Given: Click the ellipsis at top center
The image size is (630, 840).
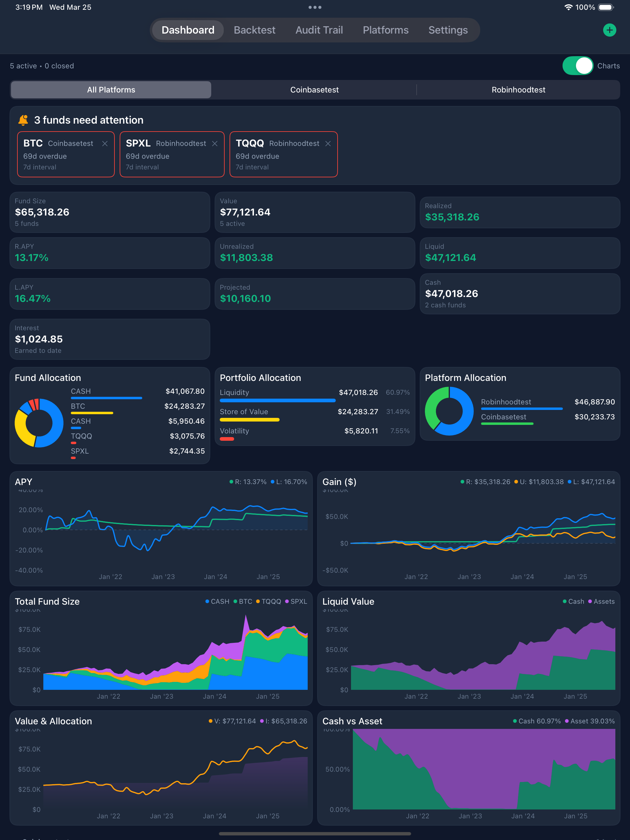Looking at the screenshot, I should [x=315, y=7].
